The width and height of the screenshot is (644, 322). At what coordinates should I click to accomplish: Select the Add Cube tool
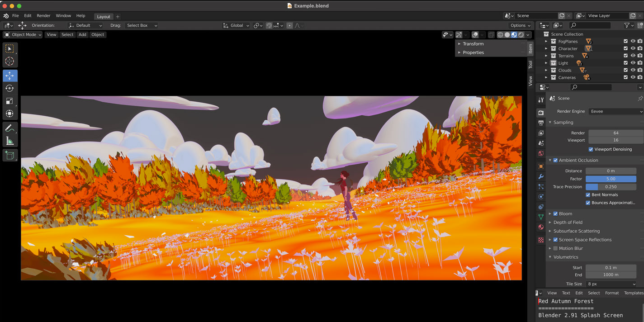(9, 156)
